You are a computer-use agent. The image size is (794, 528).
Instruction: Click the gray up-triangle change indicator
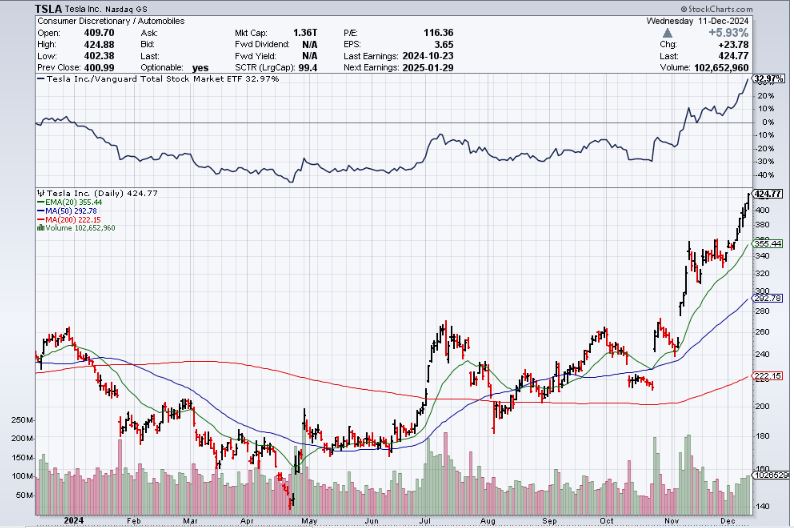coord(667,33)
